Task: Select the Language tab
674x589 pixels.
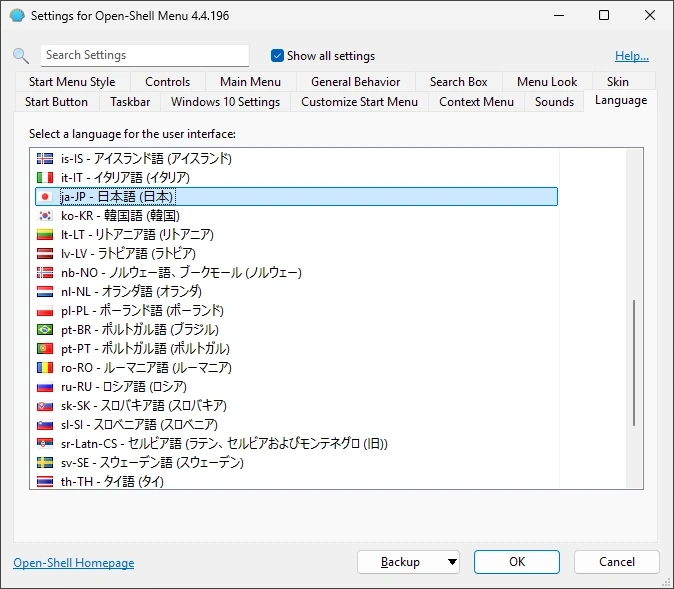Action: tap(621, 101)
